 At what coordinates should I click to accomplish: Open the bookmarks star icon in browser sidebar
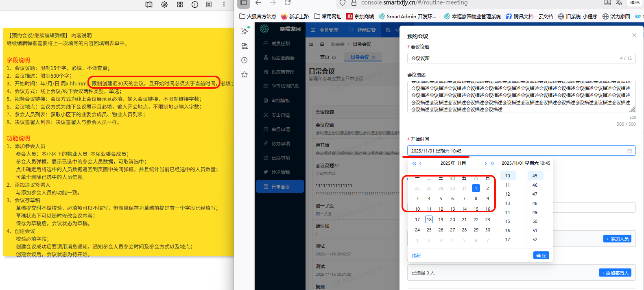(x=245, y=74)
